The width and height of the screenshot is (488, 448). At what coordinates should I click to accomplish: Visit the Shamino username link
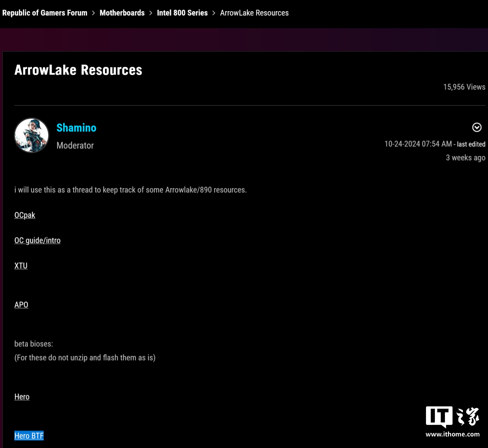click(76, 128)
